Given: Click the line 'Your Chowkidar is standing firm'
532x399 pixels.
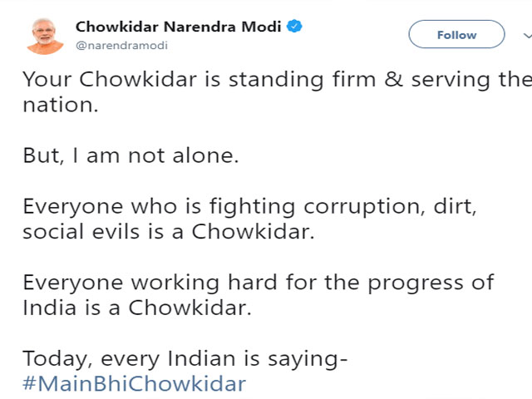Looking at the screenshot, I should [199, 80].
